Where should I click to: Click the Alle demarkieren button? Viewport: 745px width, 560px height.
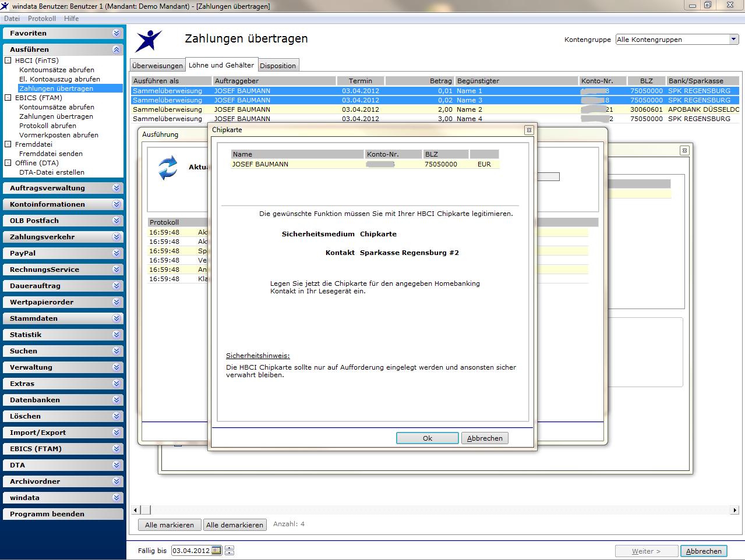235,525
